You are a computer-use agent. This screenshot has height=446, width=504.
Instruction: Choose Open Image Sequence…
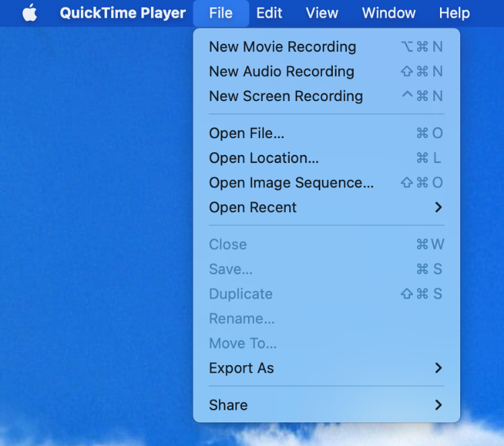click(x=326, y=183)
